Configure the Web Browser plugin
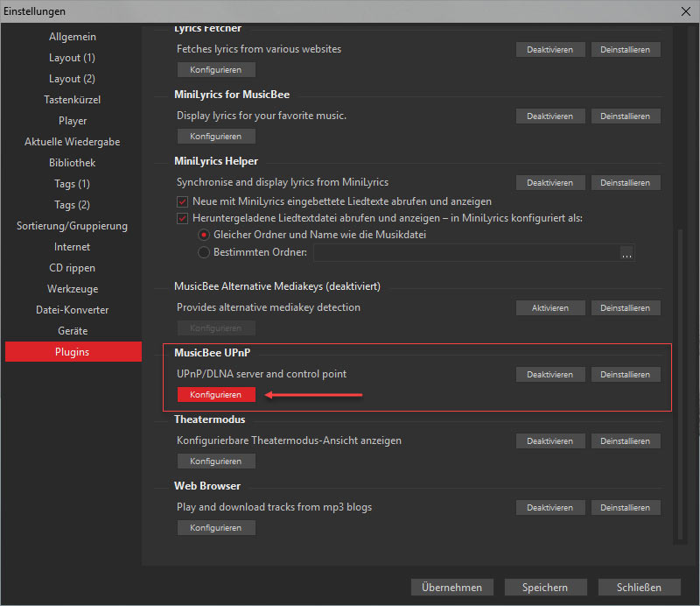 coord(216,528)
